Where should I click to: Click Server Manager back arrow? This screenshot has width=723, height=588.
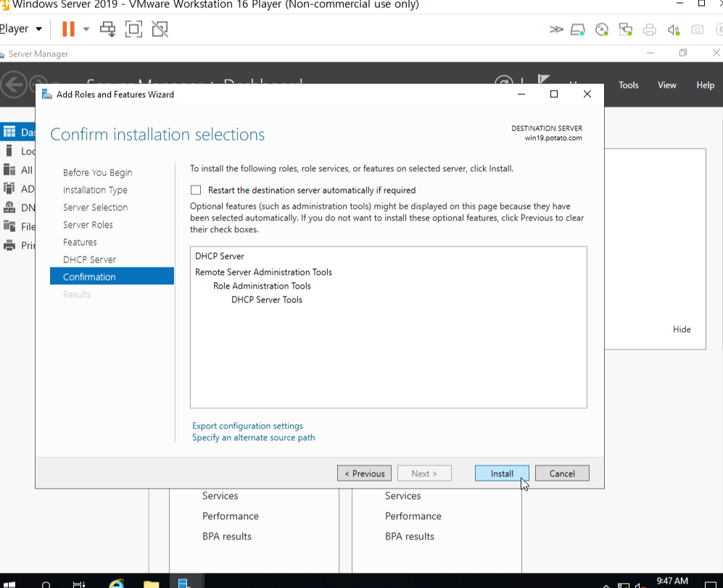click(x=14, y=85)
